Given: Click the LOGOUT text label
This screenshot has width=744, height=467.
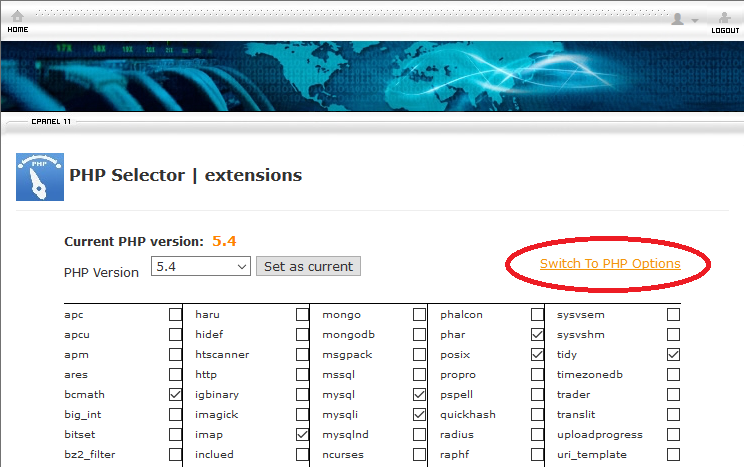Looking at the screenshot, I should [x=725, y=30].
